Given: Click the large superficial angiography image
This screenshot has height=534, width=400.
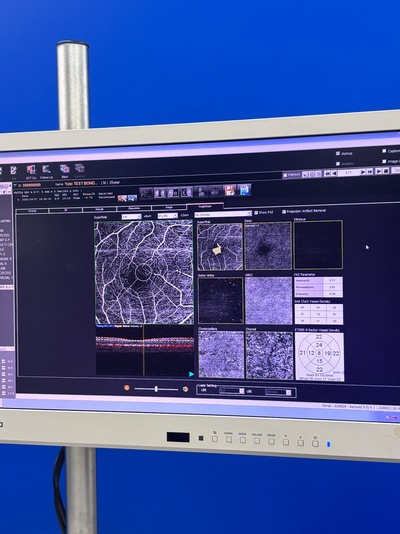Looking at the screenshot, I should tap(144, 272).
